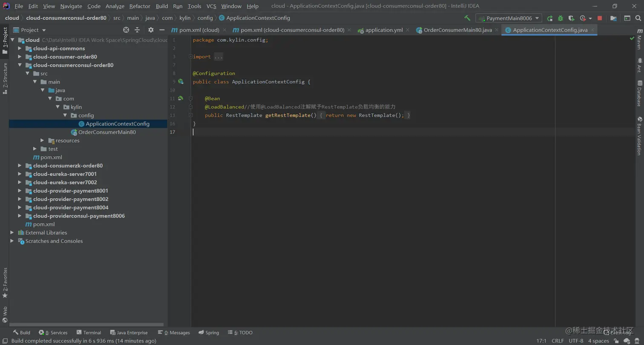The width and height of the screenshot is (644, 345).
Task: Click tool window quick-access icon bottom-left
Action: point(5,341)
